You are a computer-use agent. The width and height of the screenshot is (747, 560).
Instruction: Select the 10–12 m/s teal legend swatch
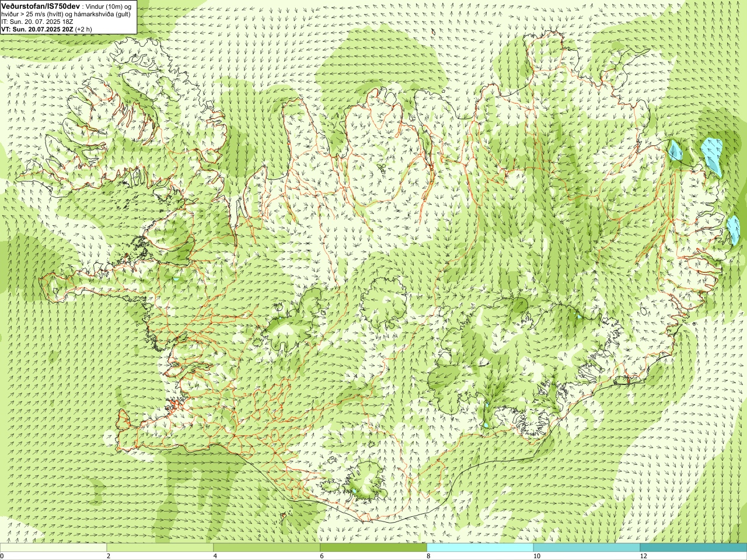coord(587,548)
